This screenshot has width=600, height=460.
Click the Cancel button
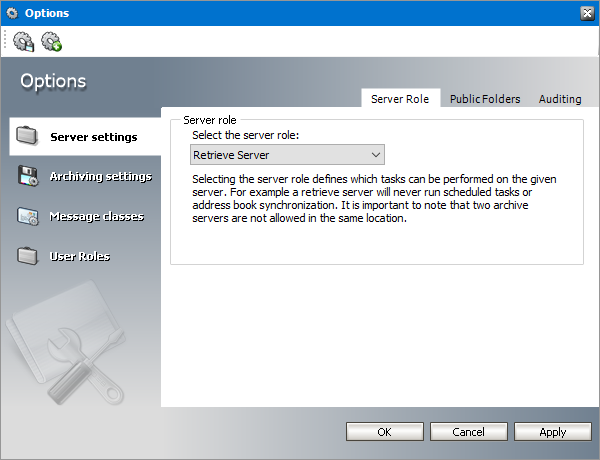click(468, 432)
